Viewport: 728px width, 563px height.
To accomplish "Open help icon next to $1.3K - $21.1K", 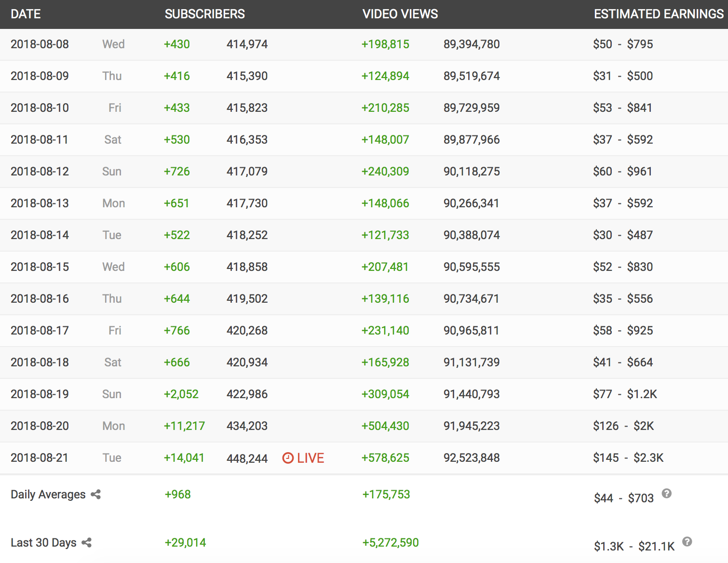I will tap(687, 542).
